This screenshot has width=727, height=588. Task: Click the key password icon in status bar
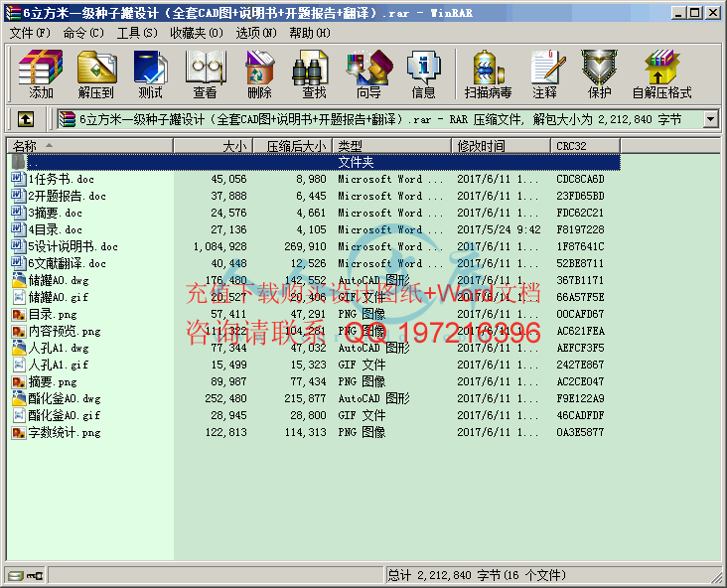[x=35, y=576]
